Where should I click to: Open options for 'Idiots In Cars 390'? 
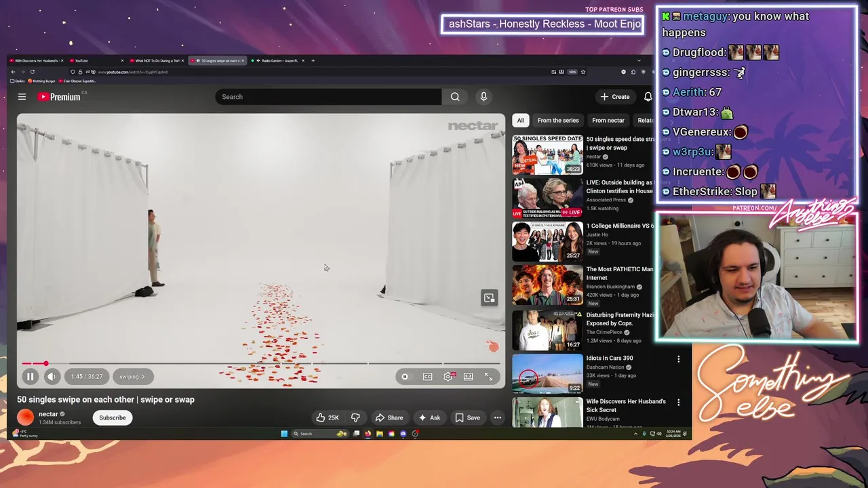(x=678, y=359)
